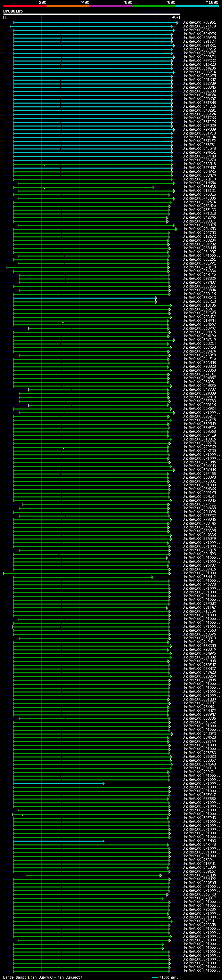Click label UniRef100_Q54X53
This screenshot has height=980, width=222.
pyautogui.click(x=199, y=229)
